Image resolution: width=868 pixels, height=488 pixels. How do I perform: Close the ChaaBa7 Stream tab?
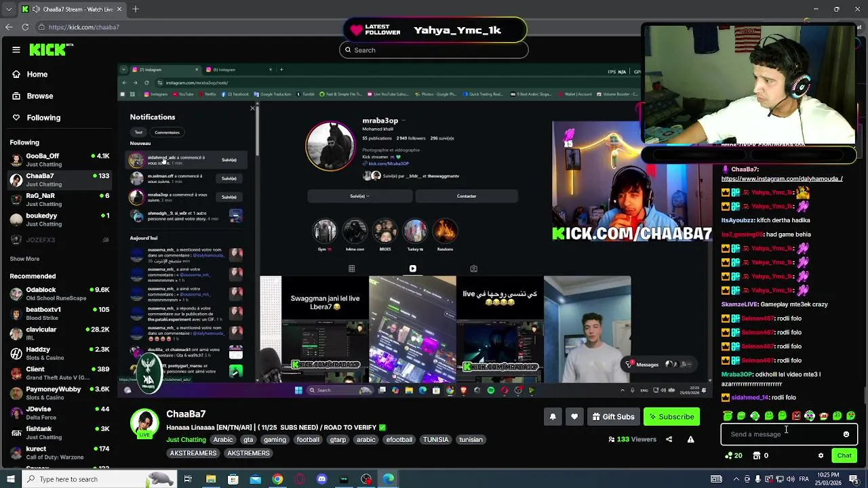click(119, 9)
